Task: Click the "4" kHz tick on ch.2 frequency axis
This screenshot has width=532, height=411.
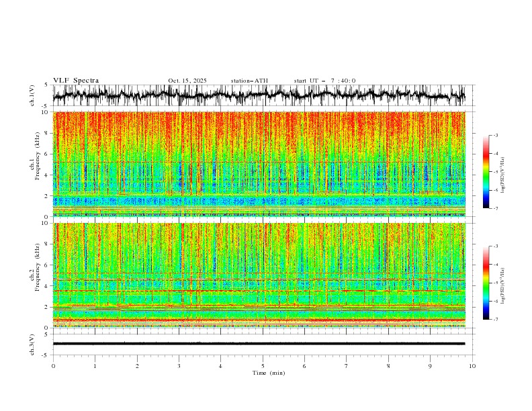Action: 47,286
